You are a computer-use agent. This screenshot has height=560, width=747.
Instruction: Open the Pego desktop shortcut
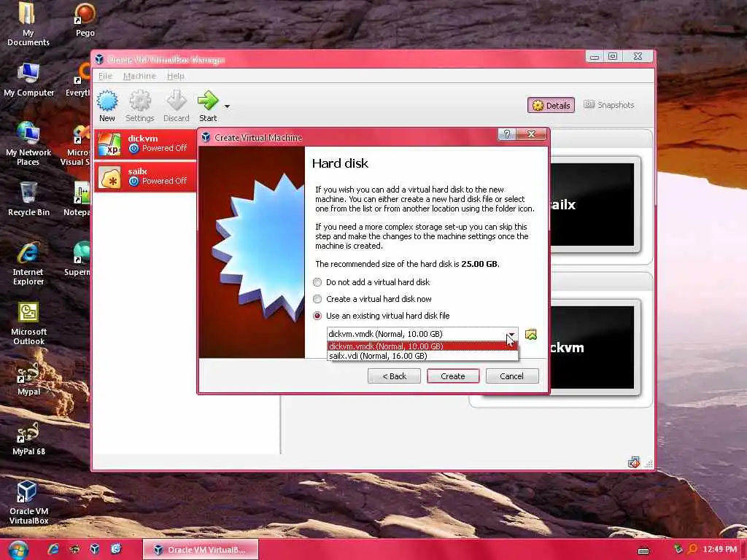[x=85, y=19]
